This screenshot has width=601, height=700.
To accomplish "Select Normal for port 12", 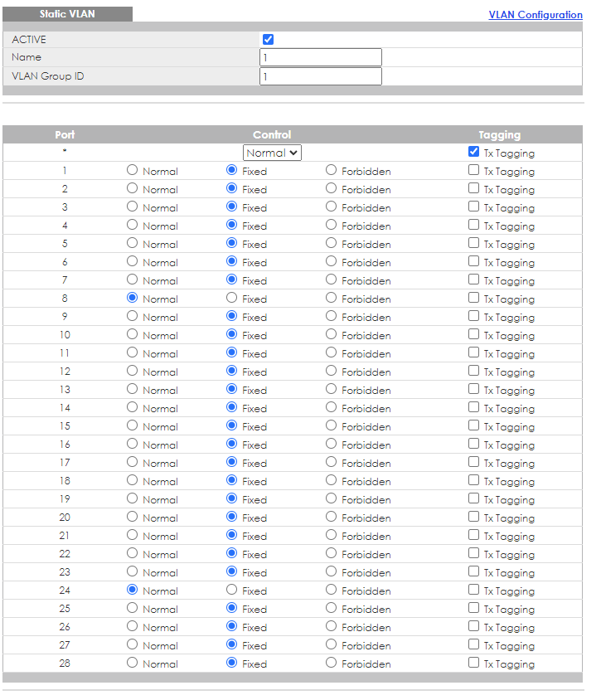I will click(132, 371).
